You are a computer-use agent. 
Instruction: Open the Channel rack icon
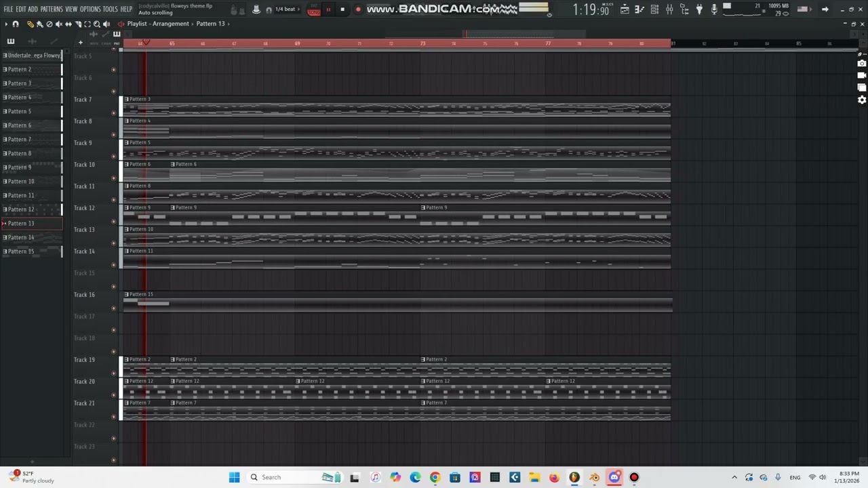click(654, 9)
